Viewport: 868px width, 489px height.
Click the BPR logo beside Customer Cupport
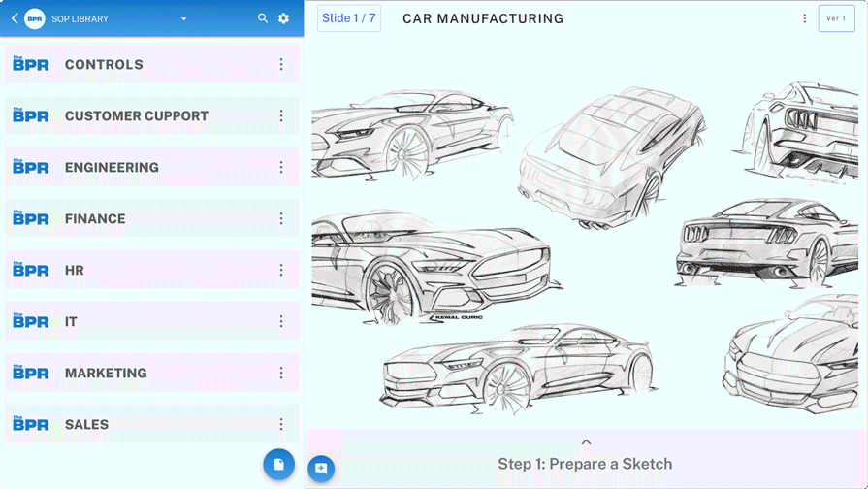click(x=31, y=115)
